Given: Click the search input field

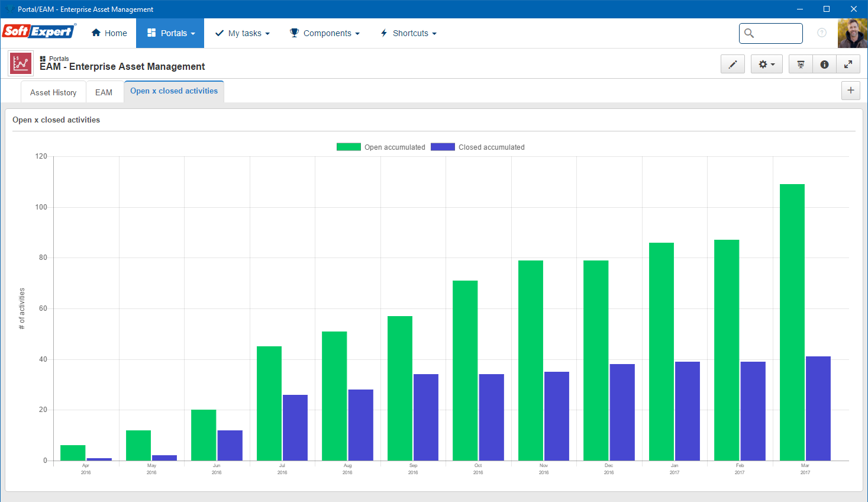Looking at the screenshot, I should pos(771,33).
